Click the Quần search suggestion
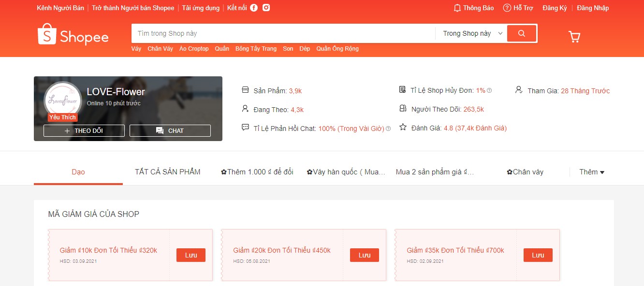This screenshot has width=644, height=286. click(222, 49)
